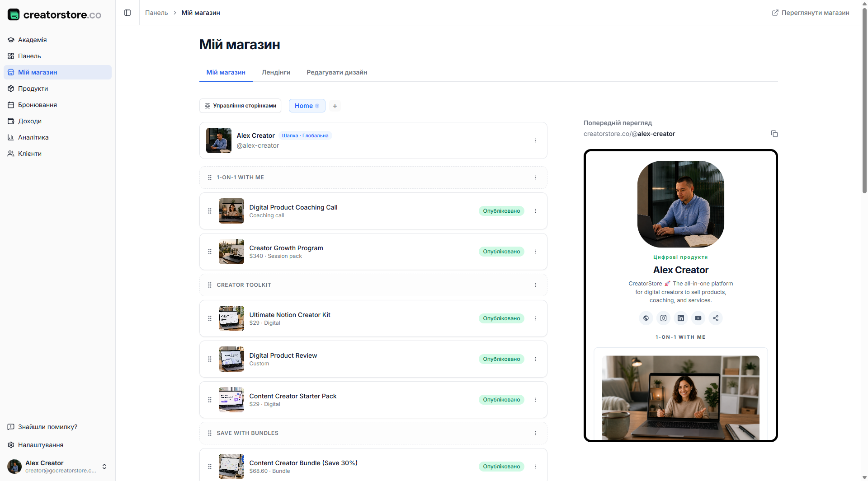Open Продукти in sidebar
868x481 pixels.
(57, 89)
